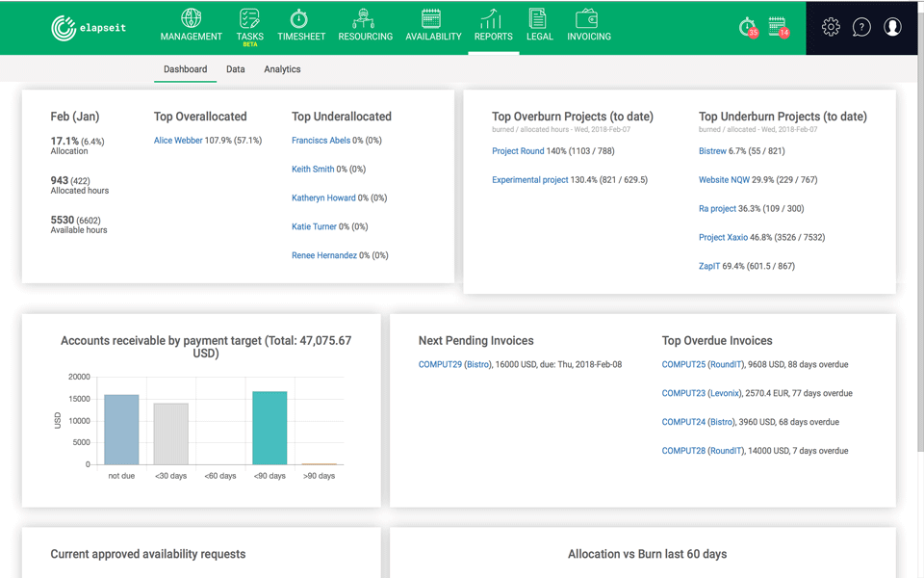
Task: Click the 'Top Underallocated' heading
Action: tap(341, 117)
